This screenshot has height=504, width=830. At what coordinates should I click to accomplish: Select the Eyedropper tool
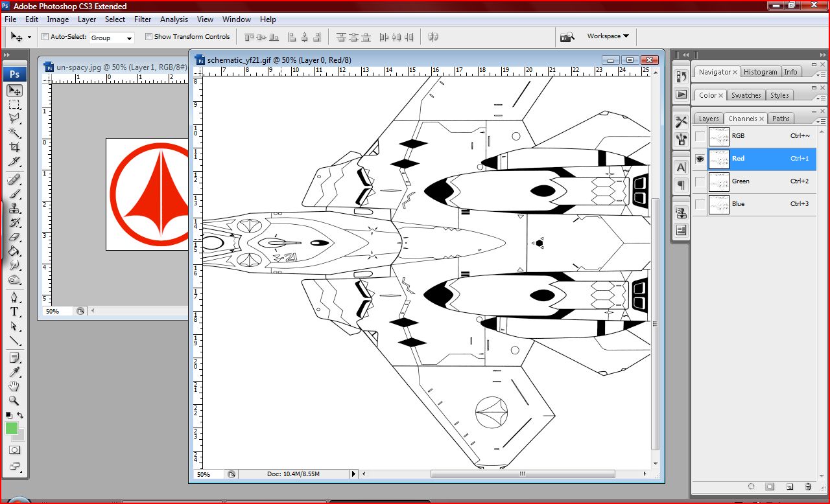(14, 372)
